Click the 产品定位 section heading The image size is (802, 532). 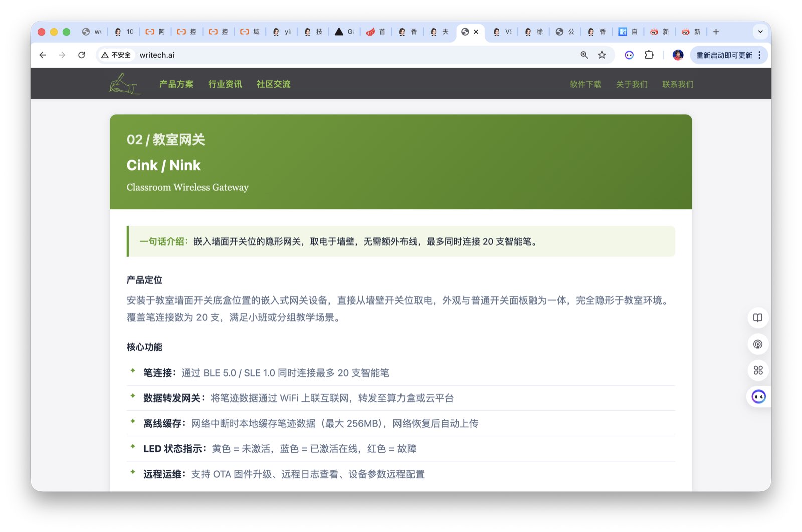pyautogui.click(x=144, y=280)
